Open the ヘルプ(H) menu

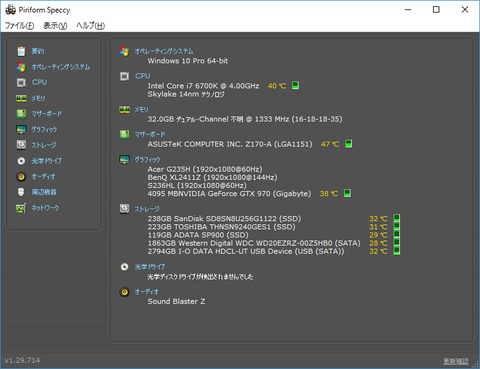coord(91,26)
